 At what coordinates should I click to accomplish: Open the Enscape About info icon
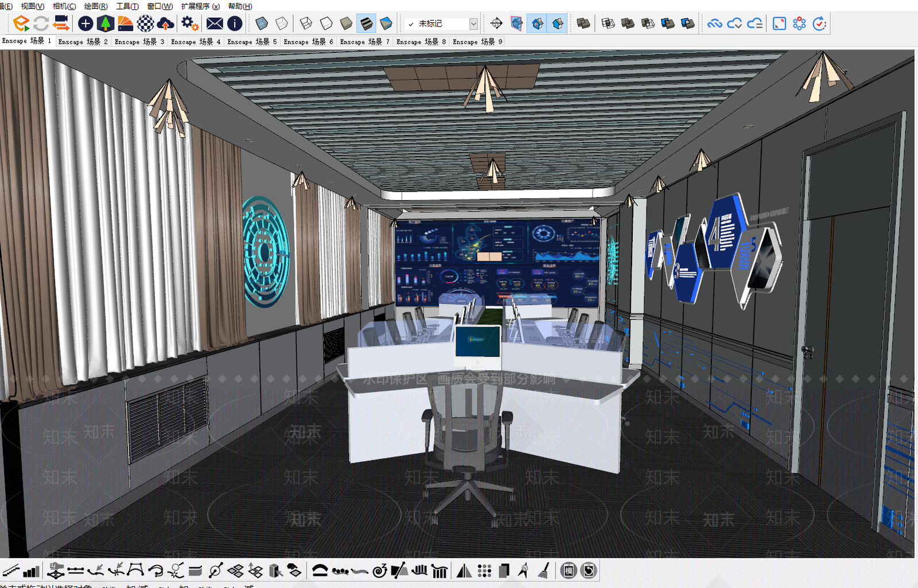tap(235, 24)
